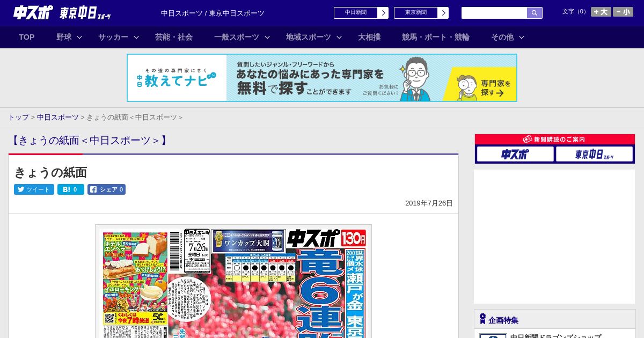
Task: Click the 企画特集 medal icon
Action: click(x=482, y=319)
